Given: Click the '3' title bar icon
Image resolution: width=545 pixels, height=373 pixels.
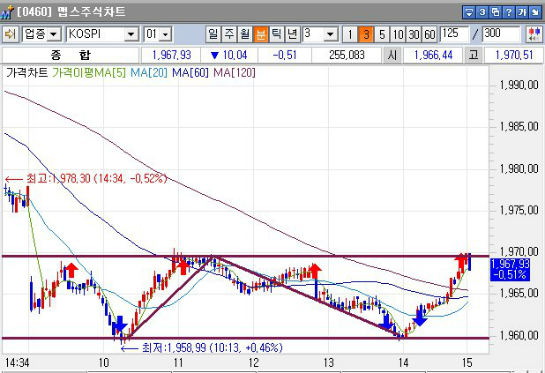Looking at the screenshot, I should click(x=482, y=13).
